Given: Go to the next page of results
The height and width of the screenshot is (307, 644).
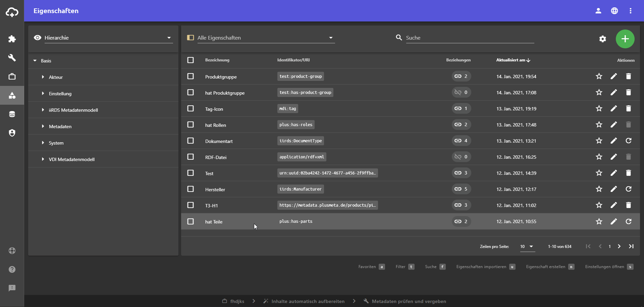Looking at the screenshot, I should pos(619,246).
